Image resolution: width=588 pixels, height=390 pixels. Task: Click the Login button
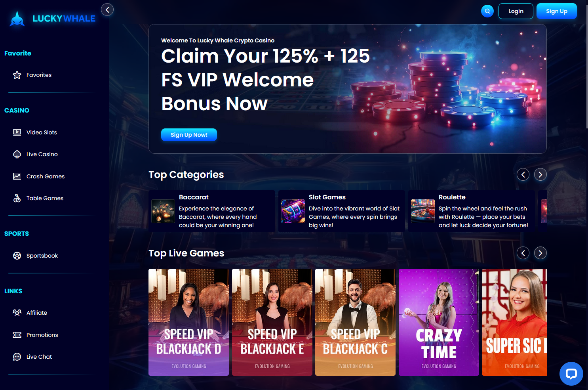point(516,11)
